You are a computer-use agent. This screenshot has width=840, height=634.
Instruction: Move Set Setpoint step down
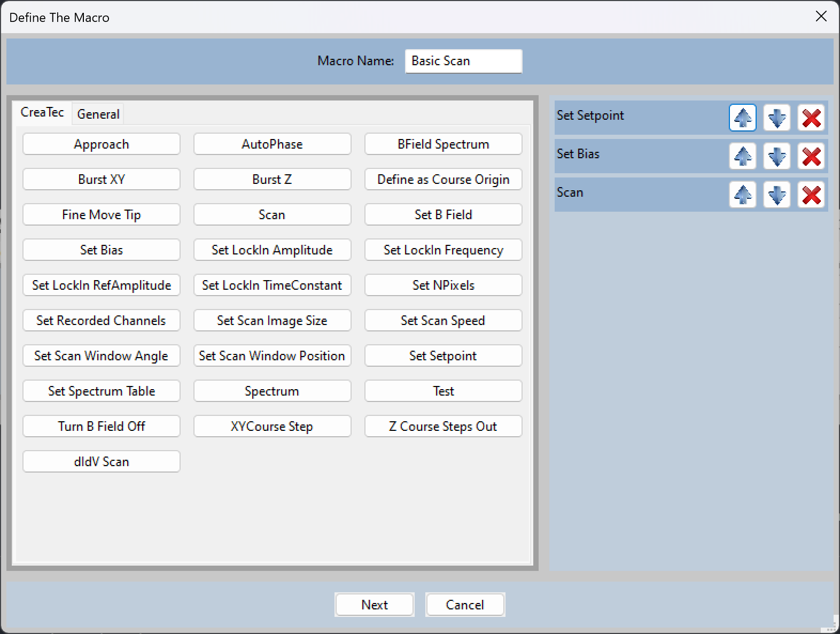click(x=777, y=118)
